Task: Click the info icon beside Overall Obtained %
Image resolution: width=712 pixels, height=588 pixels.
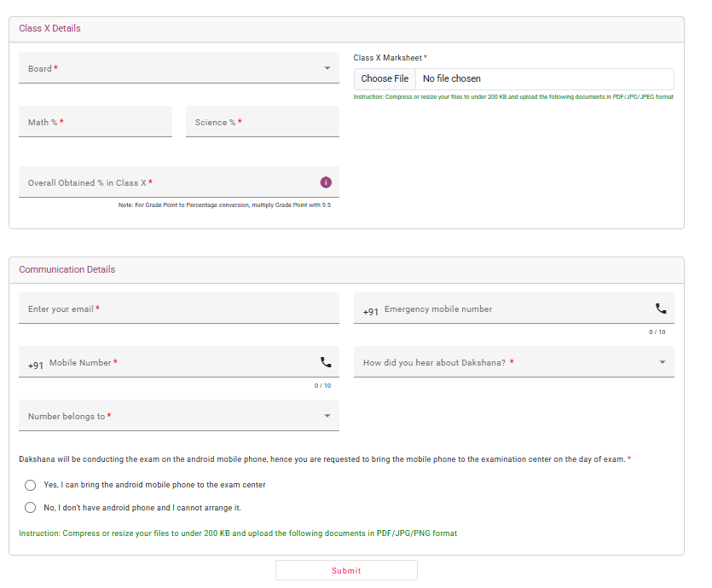Action: [326, 182]
